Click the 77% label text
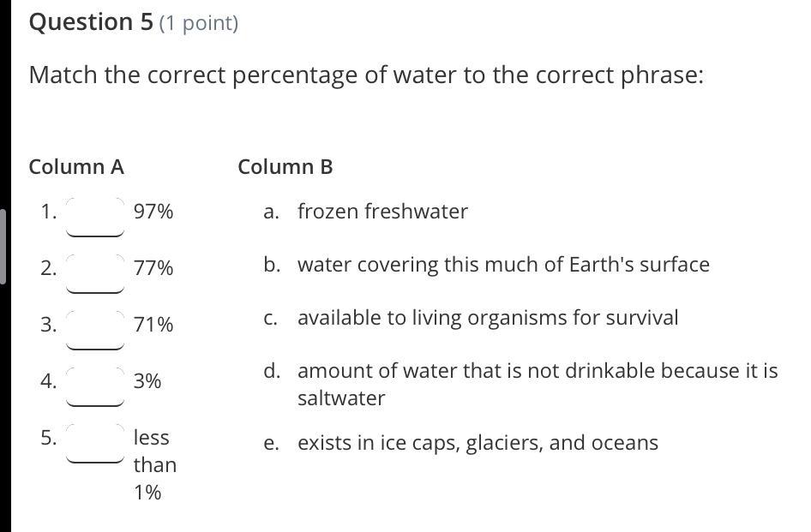The image size is (811, 532). (153, 268)
